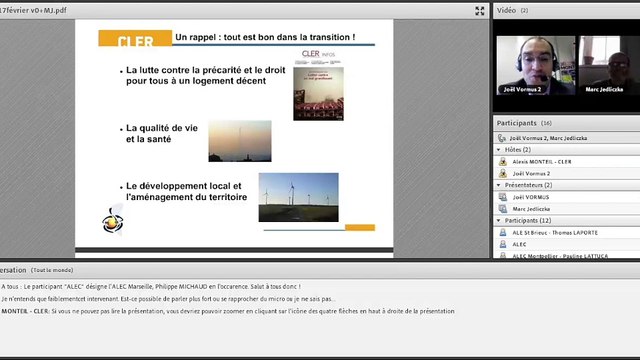640x360 pixels.
Task: Collapse the Hôtes (2) group
Action: [498, 150]
